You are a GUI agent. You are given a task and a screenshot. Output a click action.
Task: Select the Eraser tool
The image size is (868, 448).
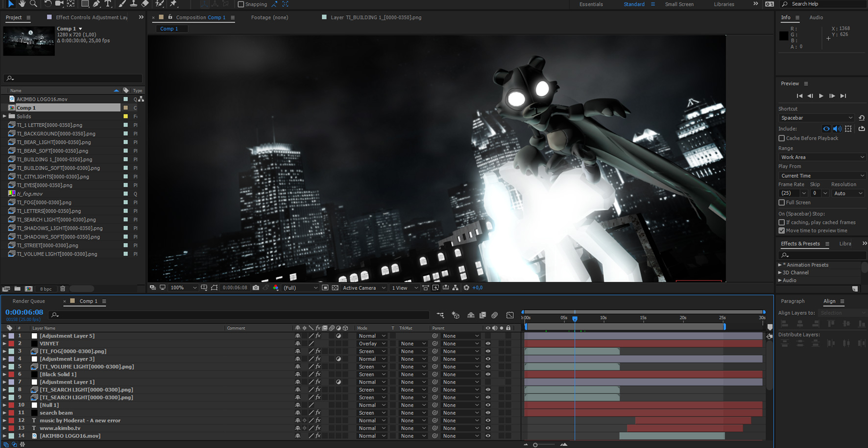[x=145, y=4]
